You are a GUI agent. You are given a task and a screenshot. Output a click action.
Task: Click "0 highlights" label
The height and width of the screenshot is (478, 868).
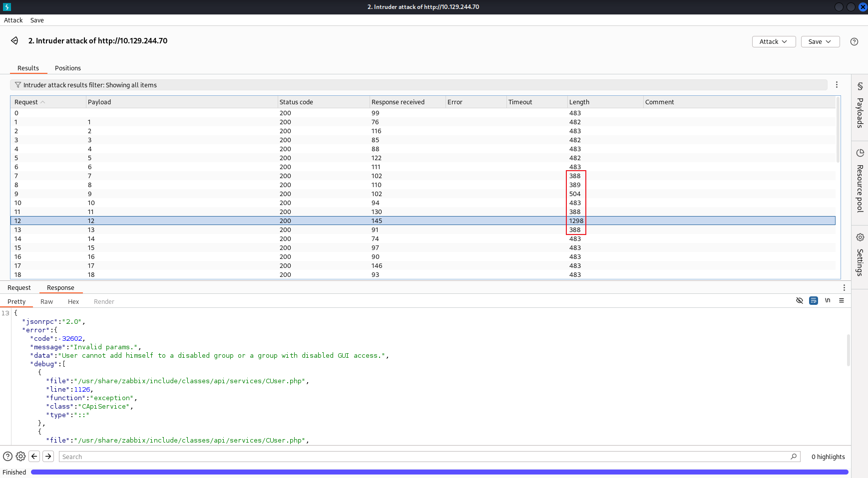pos(828,457)
